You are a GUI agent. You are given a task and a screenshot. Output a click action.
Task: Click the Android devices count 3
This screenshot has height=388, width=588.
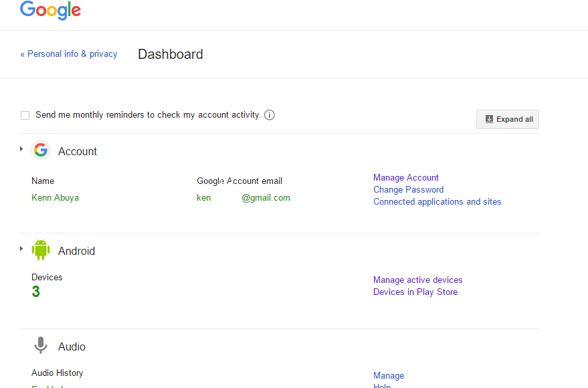(35, 292)
